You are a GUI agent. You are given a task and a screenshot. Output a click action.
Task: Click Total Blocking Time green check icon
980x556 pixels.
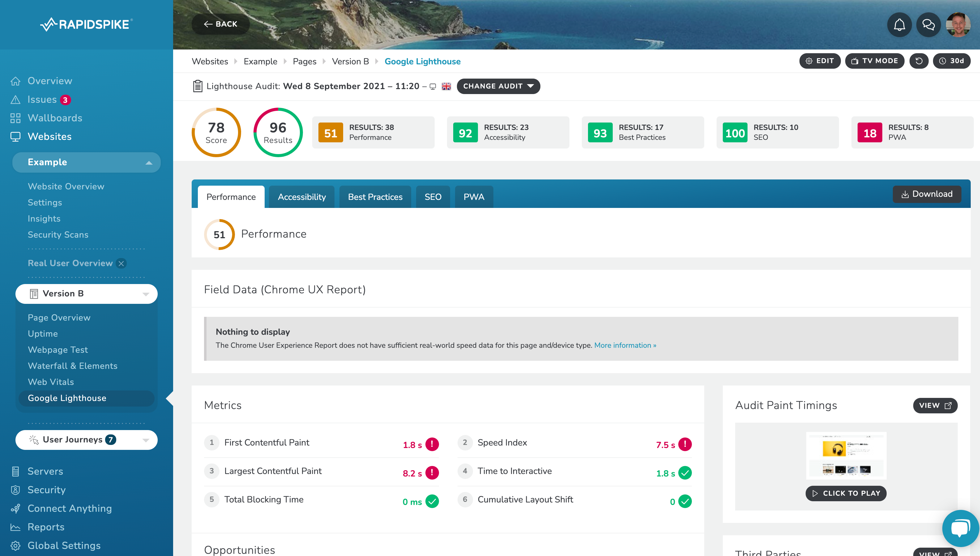click(x=432, y=502)
